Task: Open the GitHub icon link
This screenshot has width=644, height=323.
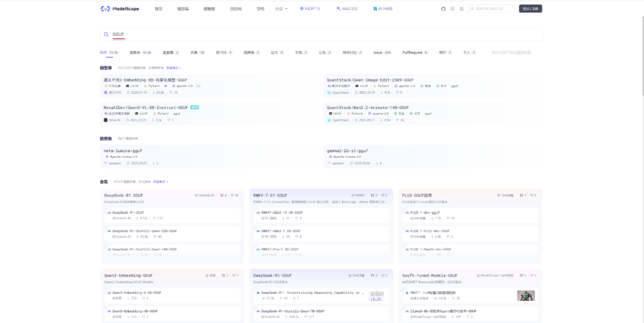Action: coord(443,8)
